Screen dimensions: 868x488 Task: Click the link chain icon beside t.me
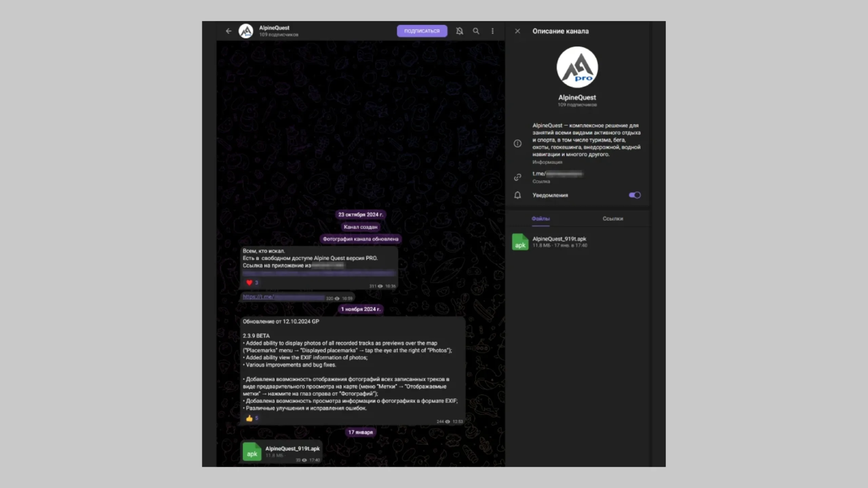pos(517,177)
